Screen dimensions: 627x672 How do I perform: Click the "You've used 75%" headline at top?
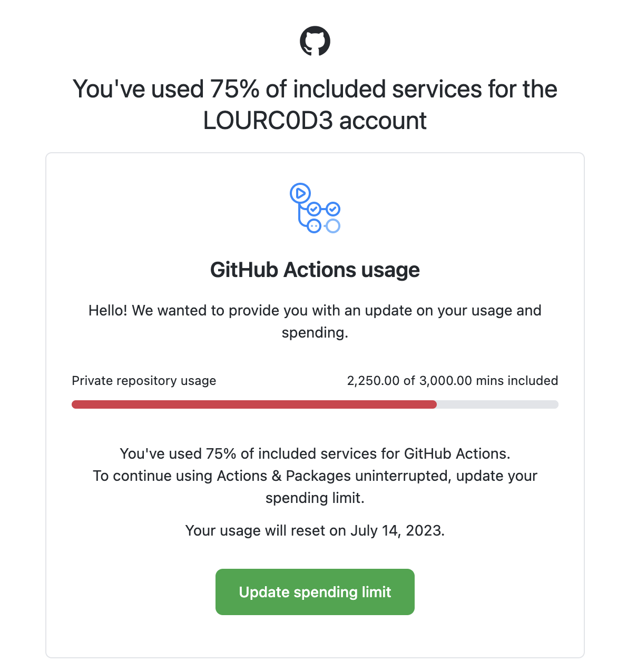pos(315,89)
